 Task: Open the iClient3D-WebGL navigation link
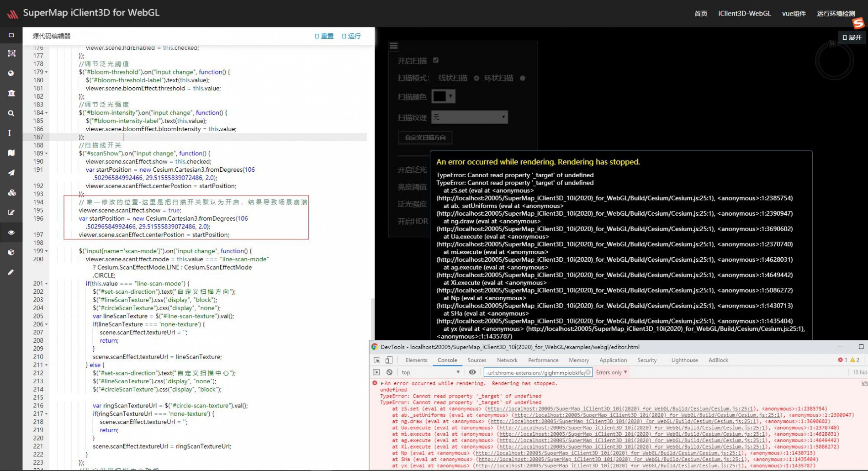[x=744, y=14]
